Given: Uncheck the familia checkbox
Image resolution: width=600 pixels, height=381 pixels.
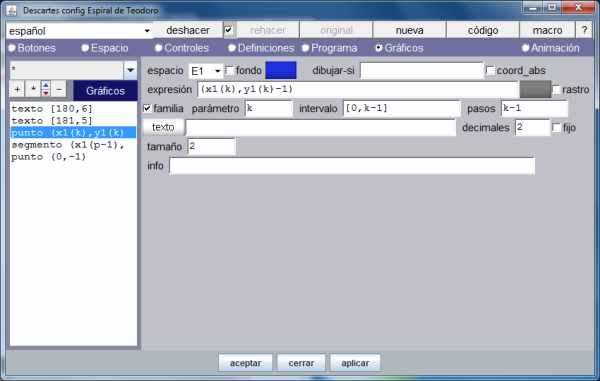Looking at the screenshot, I should click(147, 109).
